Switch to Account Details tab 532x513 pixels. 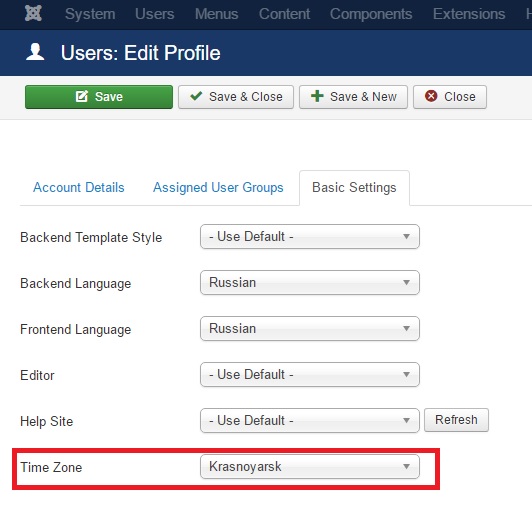click(79, 188)
